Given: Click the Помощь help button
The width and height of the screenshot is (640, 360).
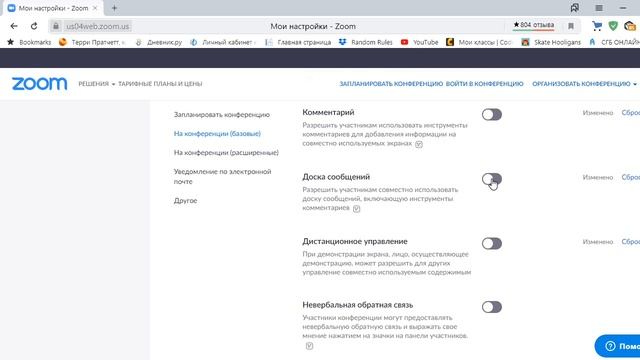Looking at the screenshot, I should tap(618, 346).
